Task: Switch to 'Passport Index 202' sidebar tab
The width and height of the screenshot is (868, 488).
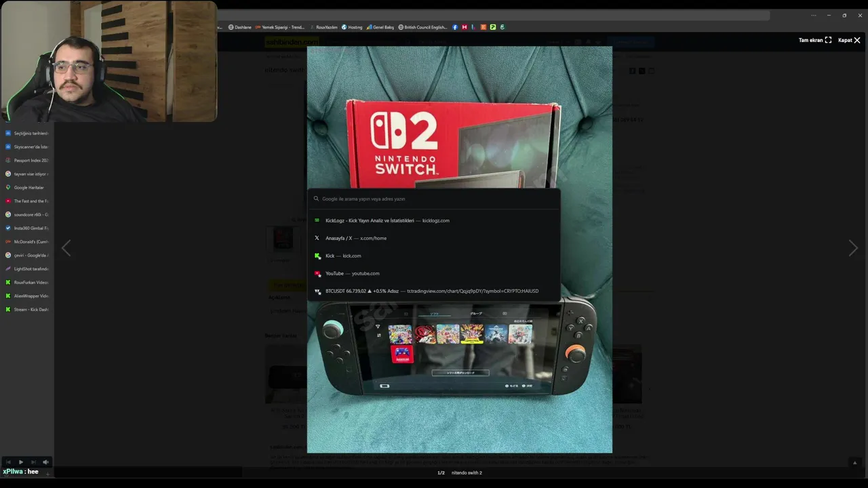Action: [x=27, y=161]
